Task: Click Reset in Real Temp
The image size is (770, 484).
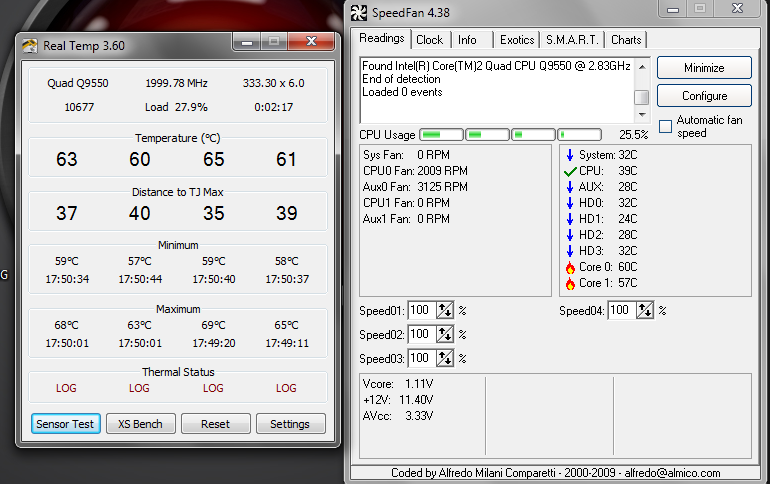Action: click(216, 424)
